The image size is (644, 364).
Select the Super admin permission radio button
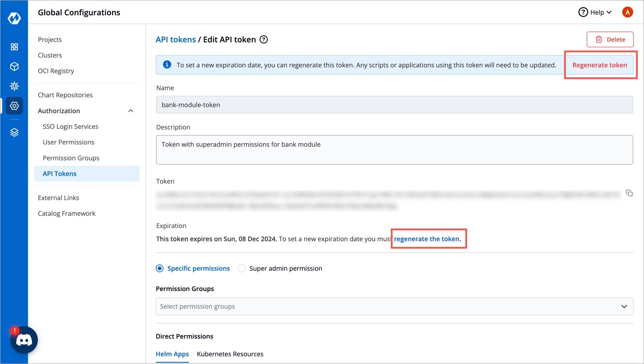(242, 268)
